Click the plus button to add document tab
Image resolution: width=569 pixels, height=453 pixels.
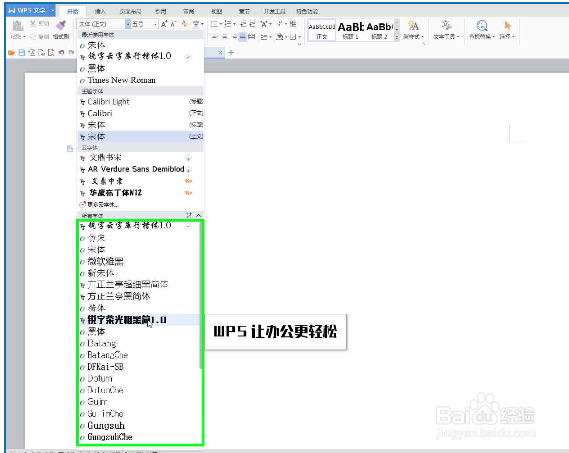click(x=231, y=53)
